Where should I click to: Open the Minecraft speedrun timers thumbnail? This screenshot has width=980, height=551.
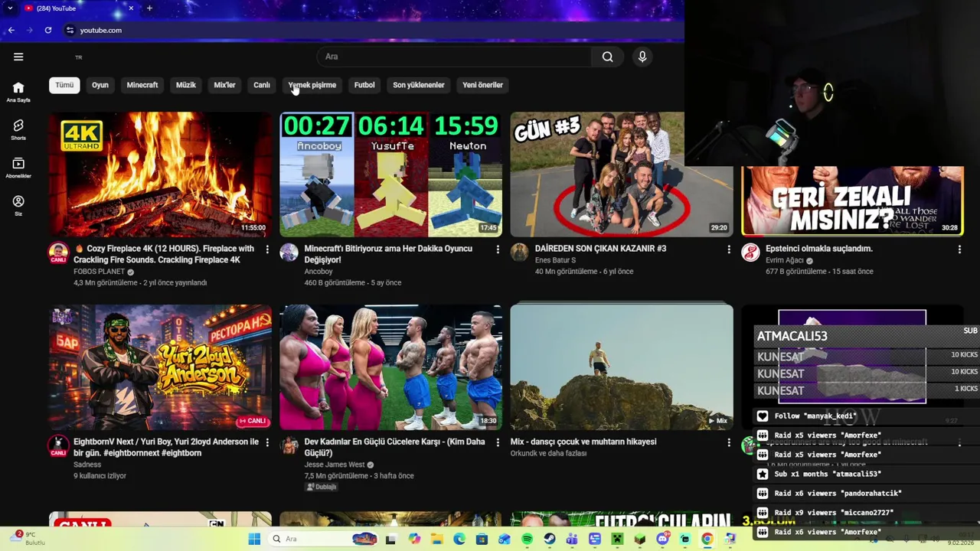(x=390, y=174)
